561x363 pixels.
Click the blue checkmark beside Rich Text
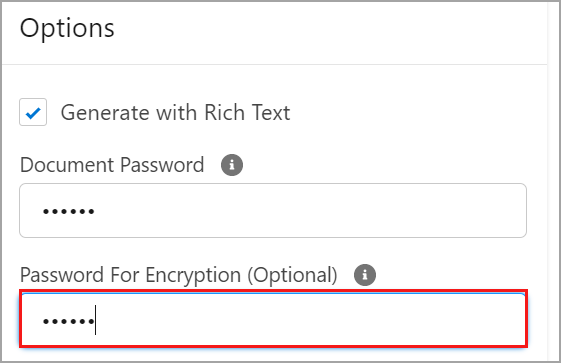pos(33,113)
